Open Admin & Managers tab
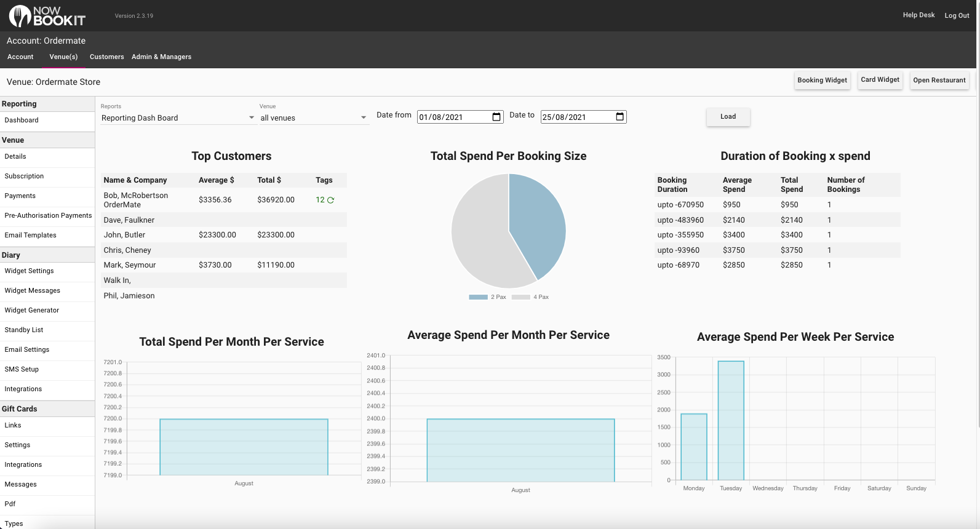980x529 pixels. tap(161, 57)
